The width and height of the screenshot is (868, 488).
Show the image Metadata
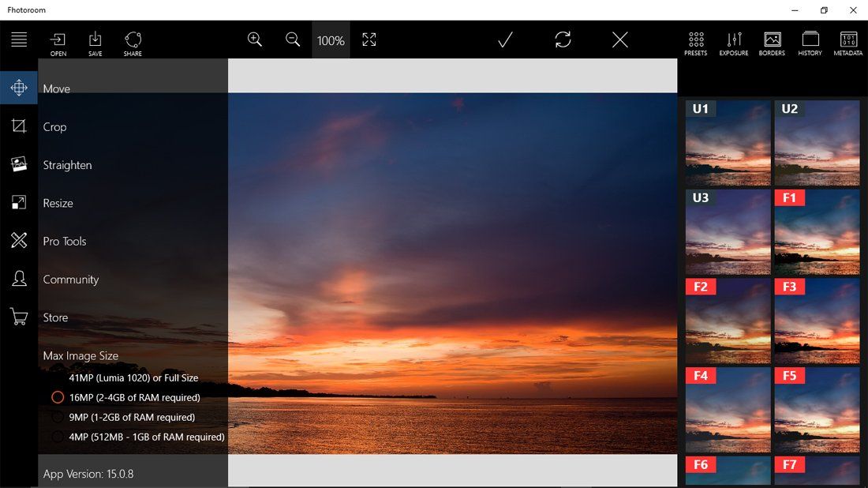coord(847,41)
